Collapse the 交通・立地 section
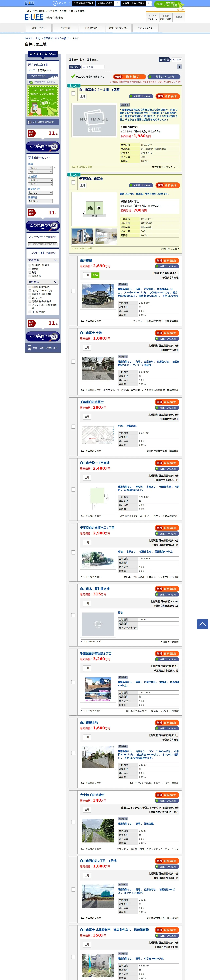The width and height of the screenshot is (210, 980). (43, 260)
